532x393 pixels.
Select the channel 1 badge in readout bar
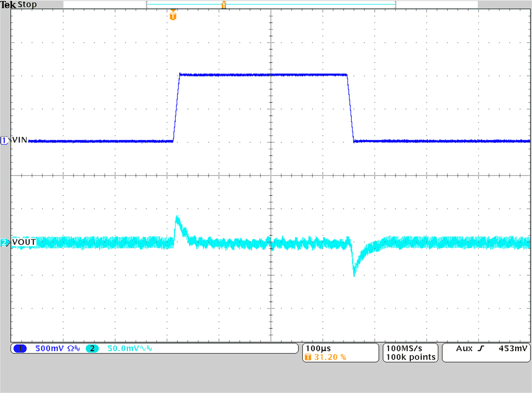[x=20, y=349]
